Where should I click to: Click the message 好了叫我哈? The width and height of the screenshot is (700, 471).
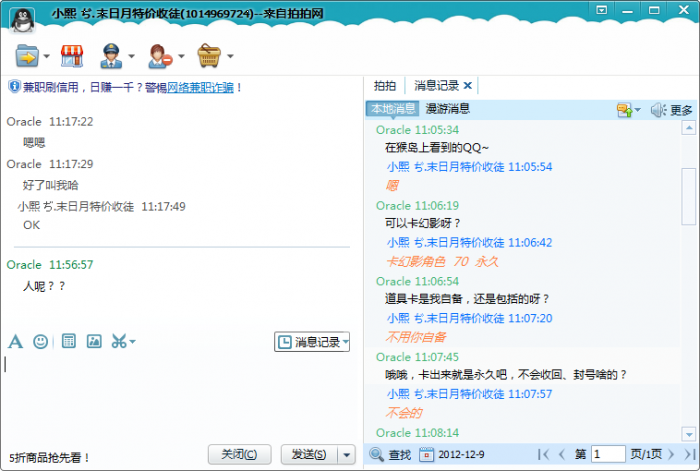(x=50, y=185)
